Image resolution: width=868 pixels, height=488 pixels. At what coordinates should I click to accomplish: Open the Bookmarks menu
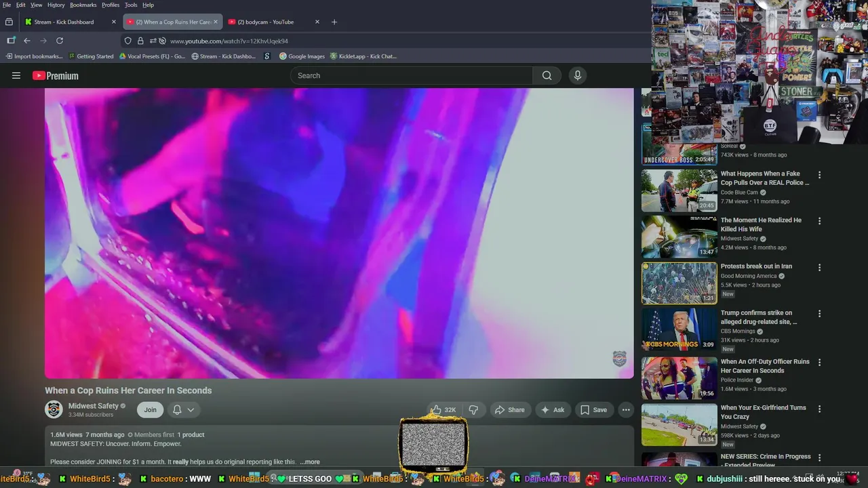pos(83,5)
